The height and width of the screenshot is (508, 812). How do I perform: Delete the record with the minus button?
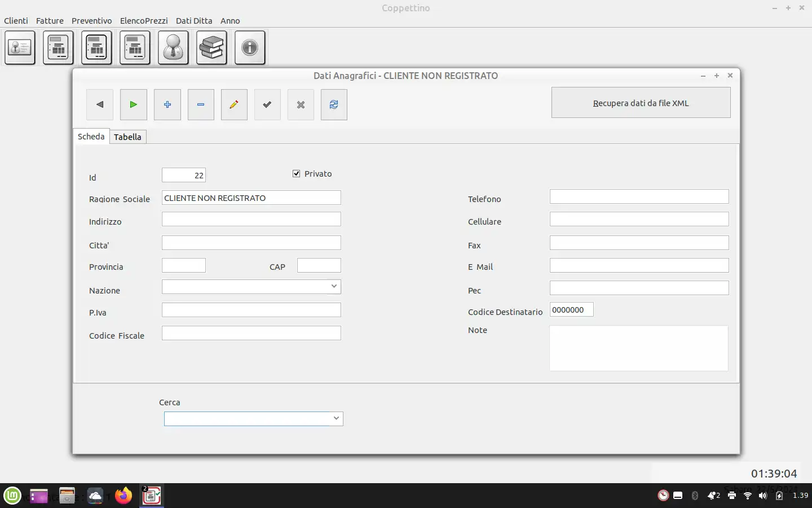click(201, 104)
